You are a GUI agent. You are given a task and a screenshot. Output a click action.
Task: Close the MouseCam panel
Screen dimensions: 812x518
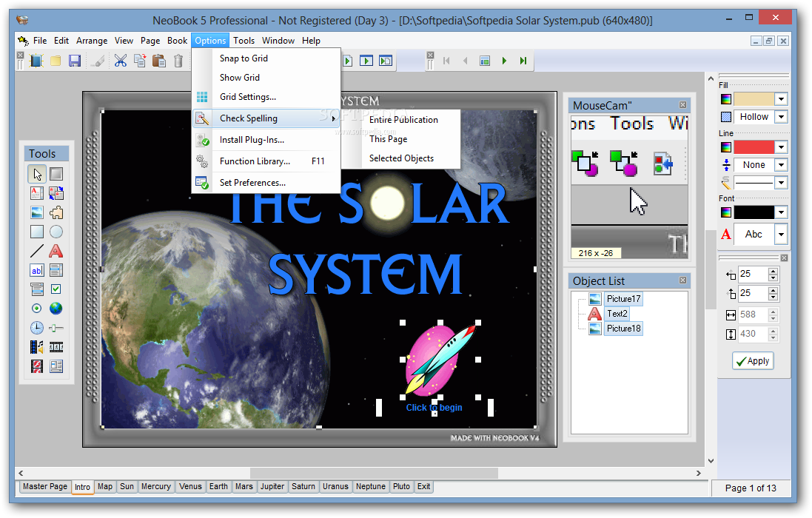click(x=683, y=105)
